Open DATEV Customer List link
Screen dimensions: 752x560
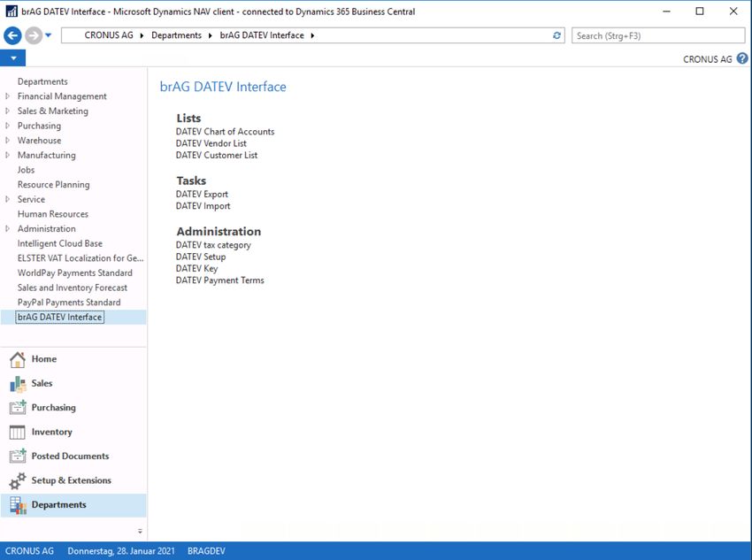point(216,155)
